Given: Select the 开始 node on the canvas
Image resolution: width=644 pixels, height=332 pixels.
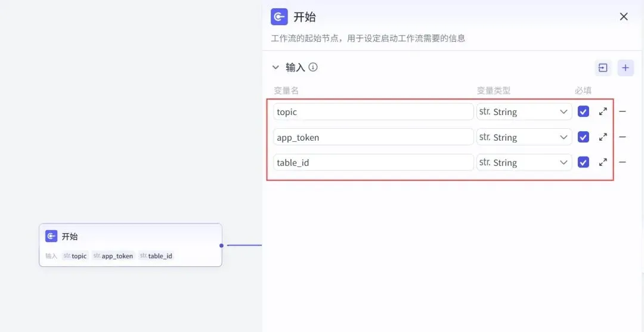Looking at the screenshot, I should click(131, 245).
